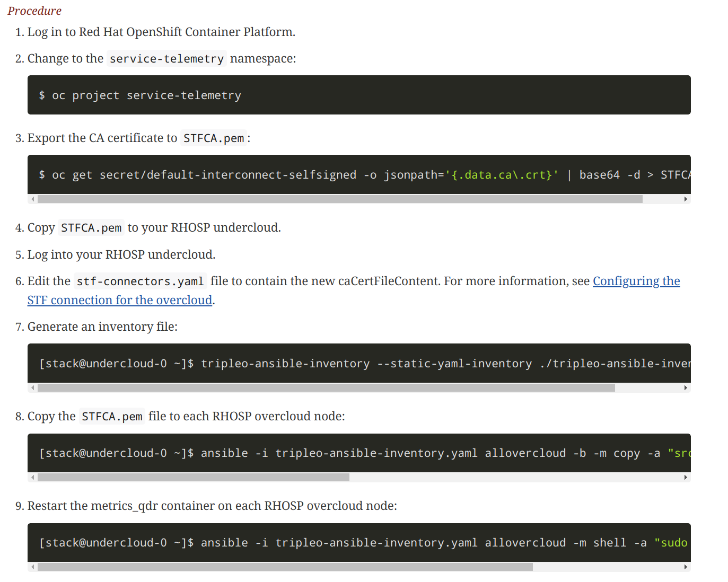Click inline code 'stf-connectors.yaml' in step 6

pos(140,281)
